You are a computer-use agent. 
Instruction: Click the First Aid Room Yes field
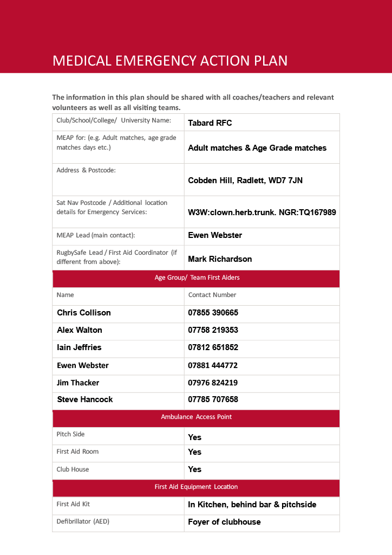point(262,453)
